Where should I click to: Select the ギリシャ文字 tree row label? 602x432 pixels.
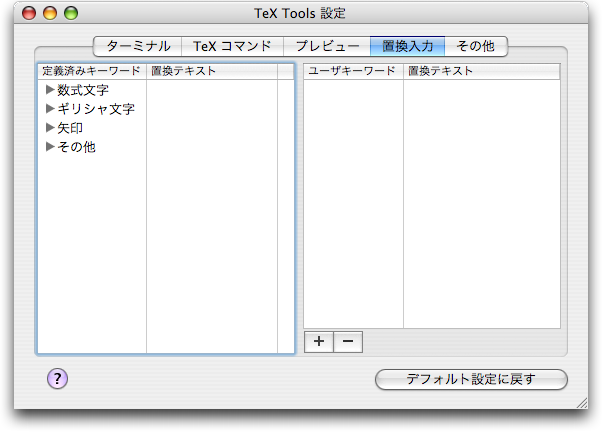96,109
